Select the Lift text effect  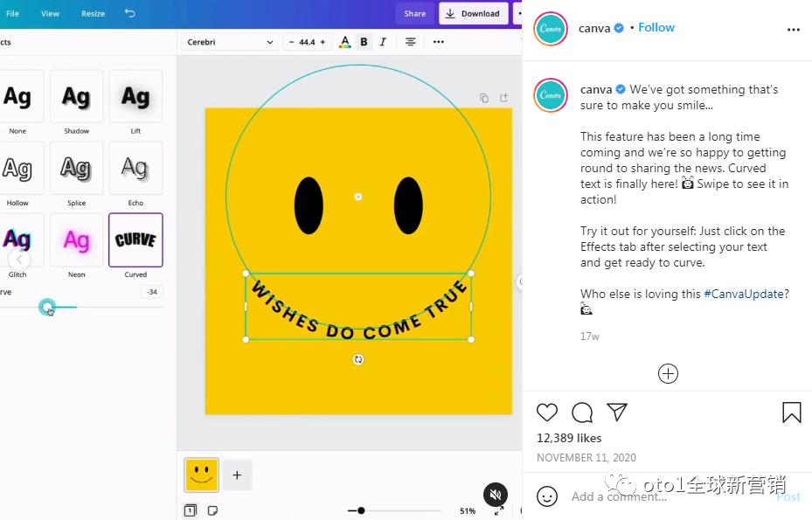(135, 96)
